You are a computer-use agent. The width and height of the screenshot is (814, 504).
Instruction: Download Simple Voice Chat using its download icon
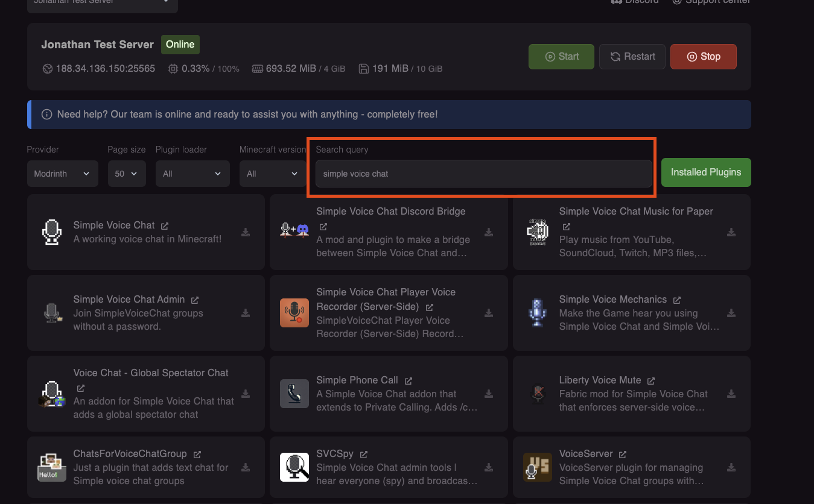click(x=245, y=232)
